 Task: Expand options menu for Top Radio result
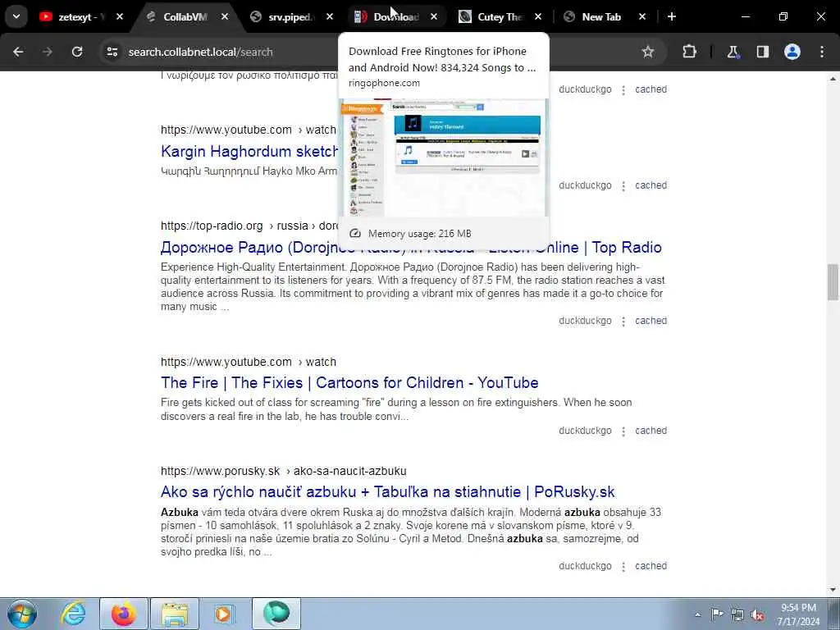(x=623, y=322)
